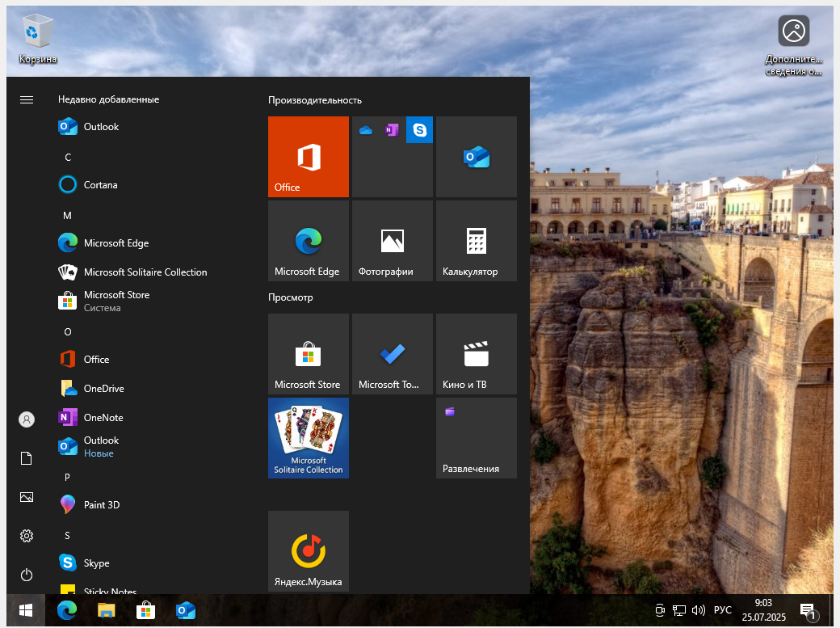Open Microsoft Store from the taskbar
The image size is (840, 628).
pos(145,610)
